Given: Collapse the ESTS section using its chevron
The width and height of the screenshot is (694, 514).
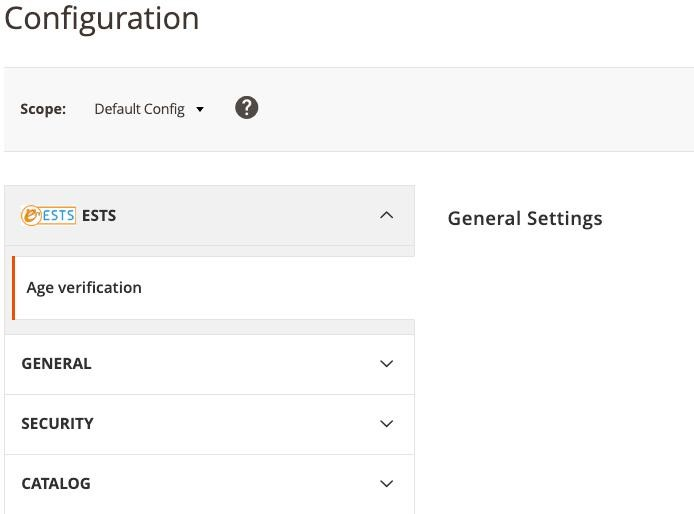Looking at the screenshot, I should (x=386, y=215).
